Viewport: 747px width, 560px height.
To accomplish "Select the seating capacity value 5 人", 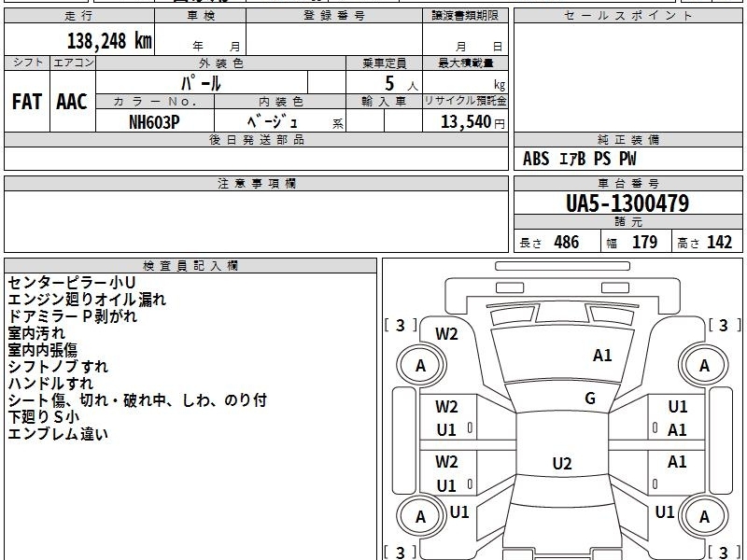I will pyautogui.click(x=402, y=84).
